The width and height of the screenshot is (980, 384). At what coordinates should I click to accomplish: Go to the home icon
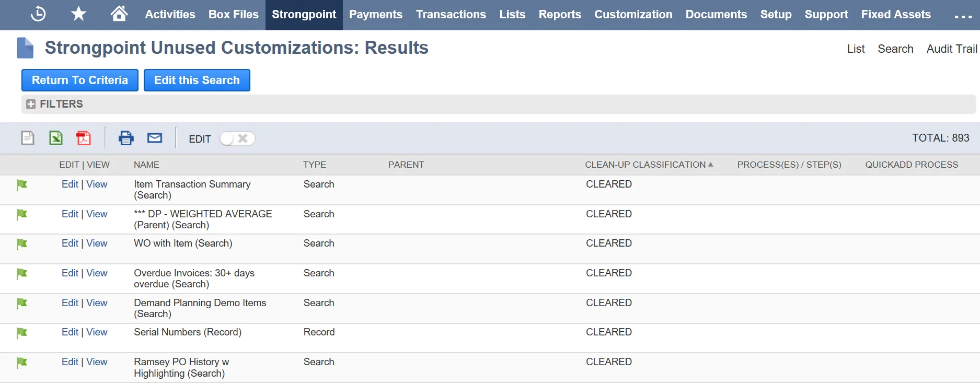(119, 13)
